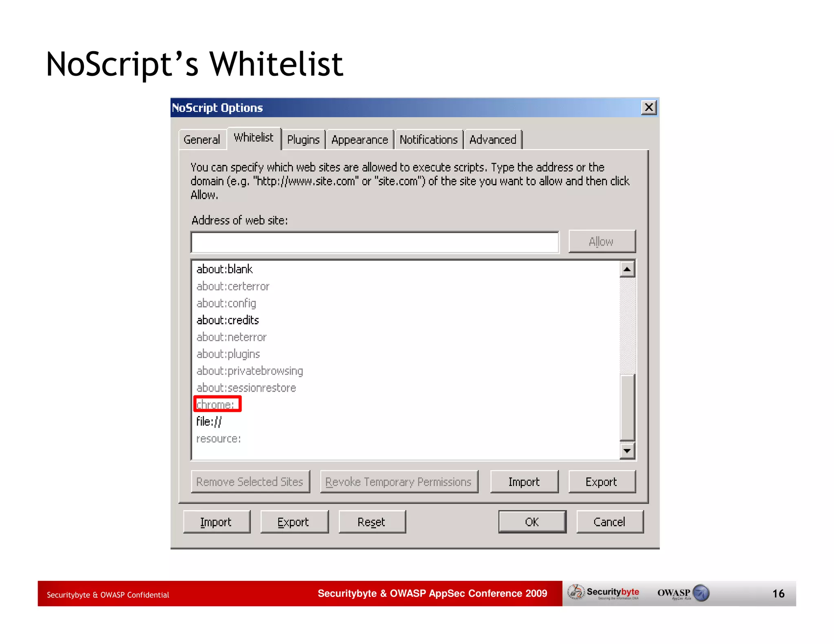This screenshot has width=834, height=644.
Task: Click the bottom-row Export settings button
Action: click(x=294, y=522)
